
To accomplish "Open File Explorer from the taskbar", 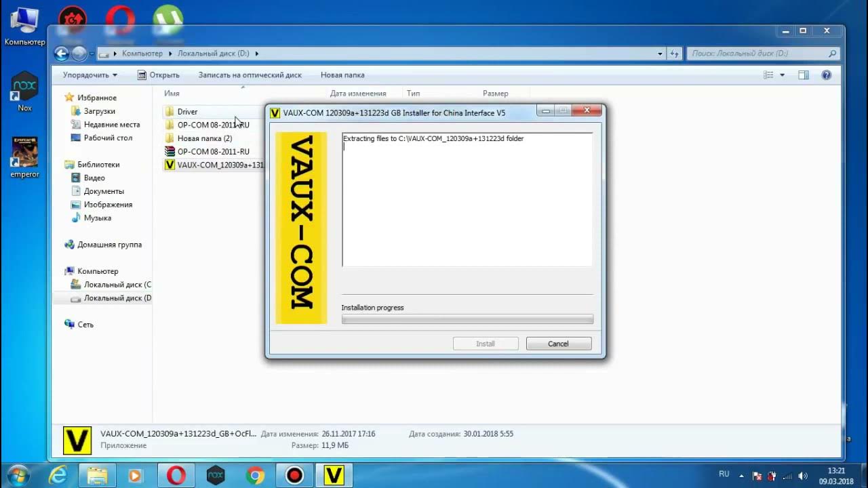I will [97, 476].
